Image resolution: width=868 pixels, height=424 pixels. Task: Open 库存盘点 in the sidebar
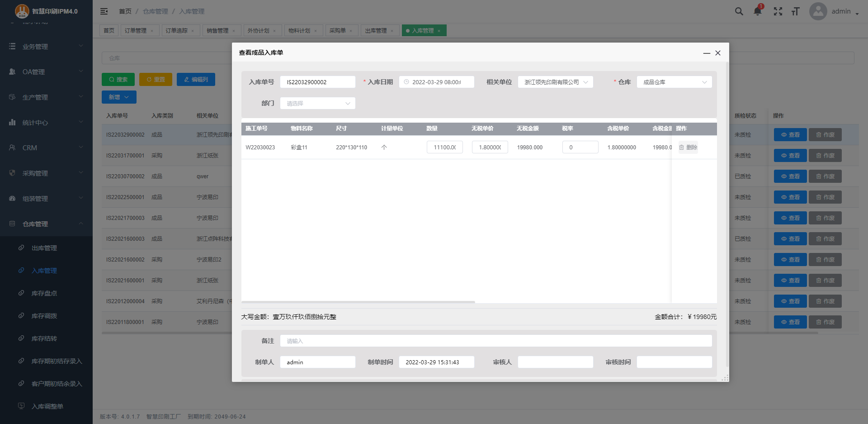pos(44,293)
